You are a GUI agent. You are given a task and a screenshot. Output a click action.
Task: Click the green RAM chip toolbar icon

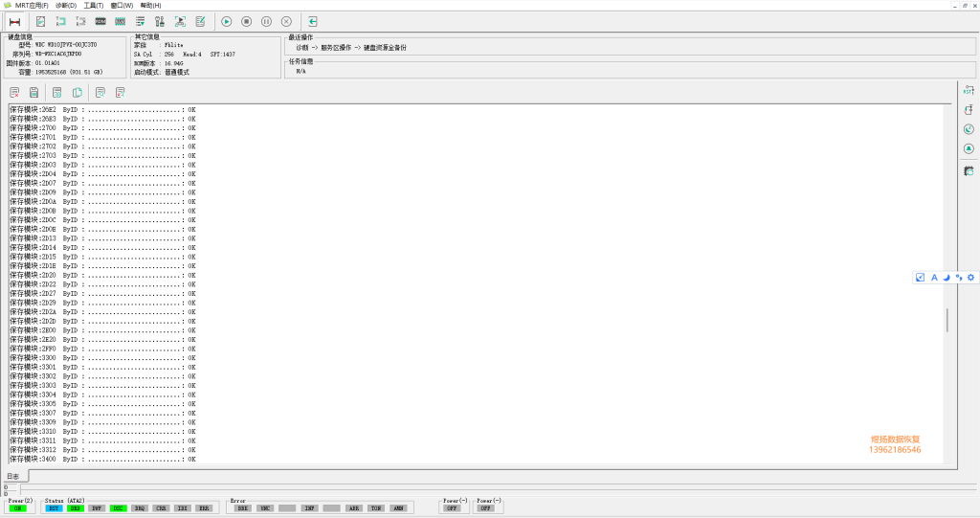pyautogui.click(x=121, y=21)
